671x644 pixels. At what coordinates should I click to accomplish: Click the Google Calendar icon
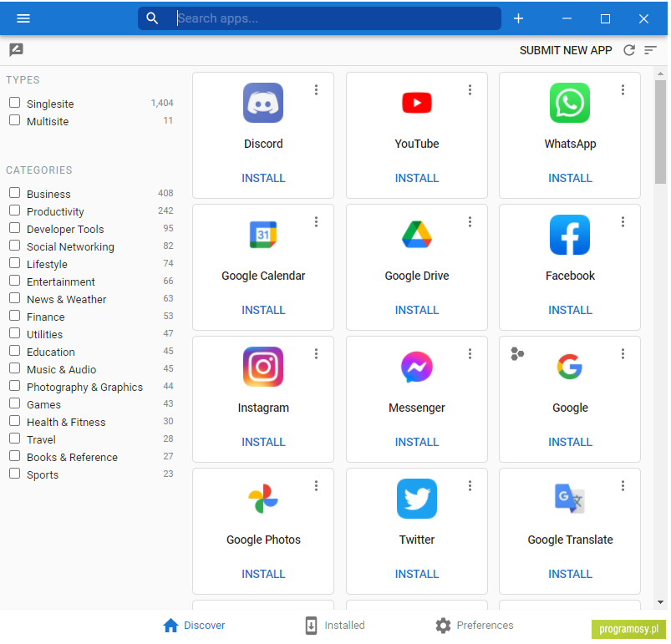coord(263,235)
